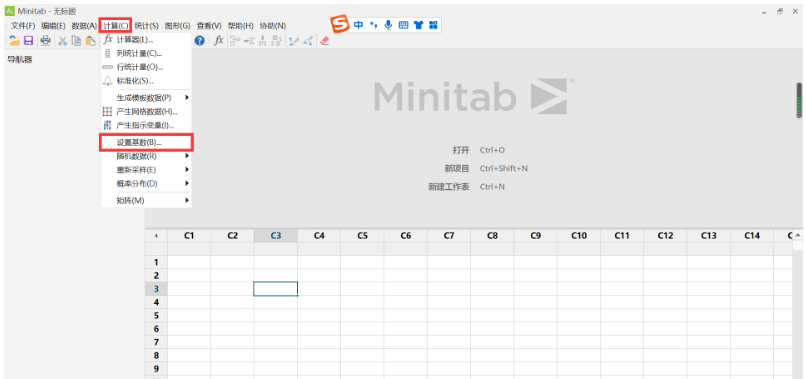Open the Sogou toolbox grid icon
Image resolution: width=806 pixels, height=379 pixels.
click(433, 25)
